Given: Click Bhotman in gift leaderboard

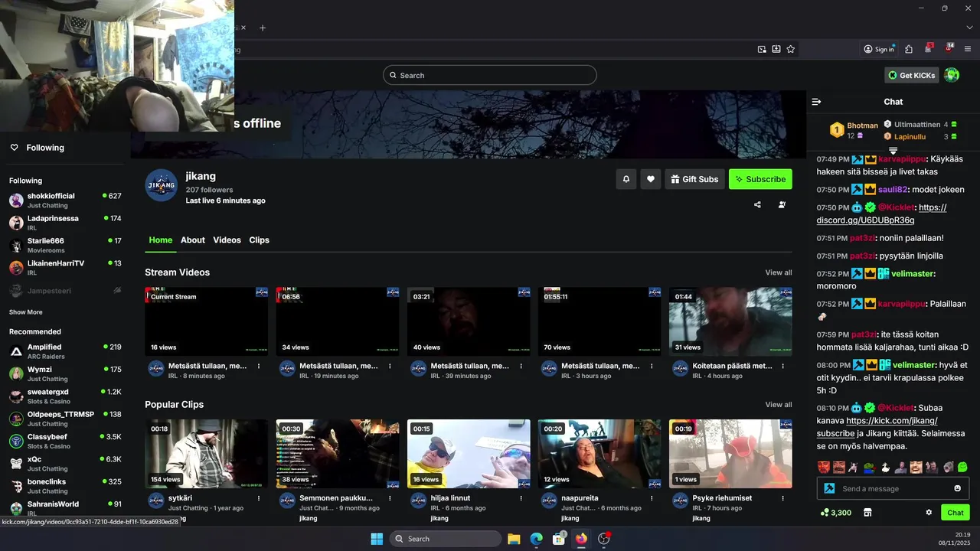Looking at the screenshot, I should (862, 126).
